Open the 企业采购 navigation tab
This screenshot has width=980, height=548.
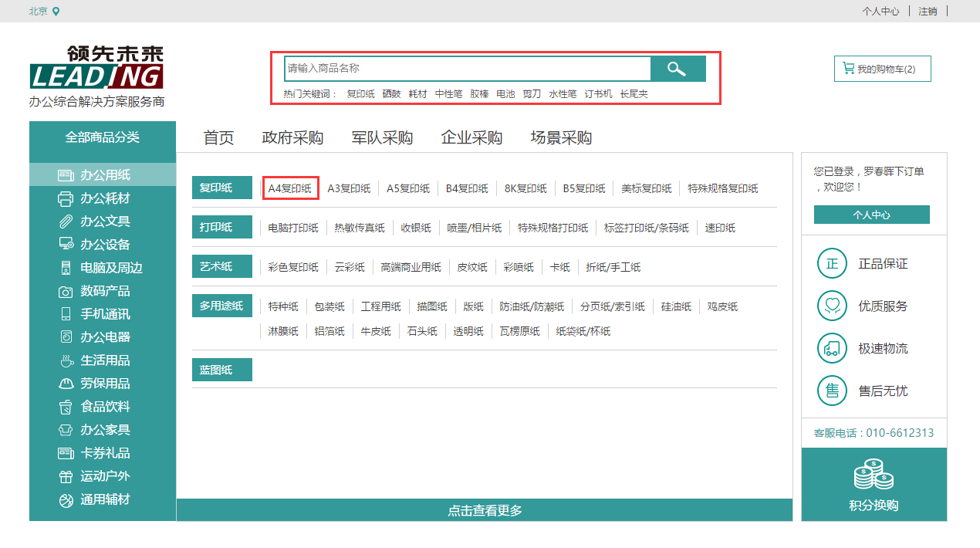click(x=471, y=138)
